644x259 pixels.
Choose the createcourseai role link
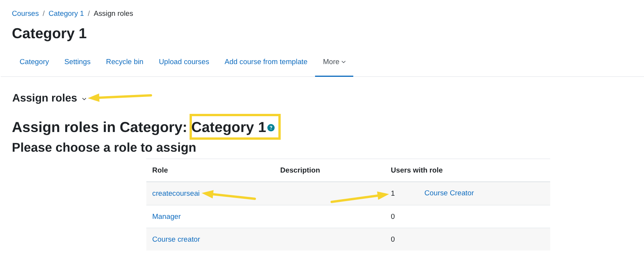(x=176, y=193)
